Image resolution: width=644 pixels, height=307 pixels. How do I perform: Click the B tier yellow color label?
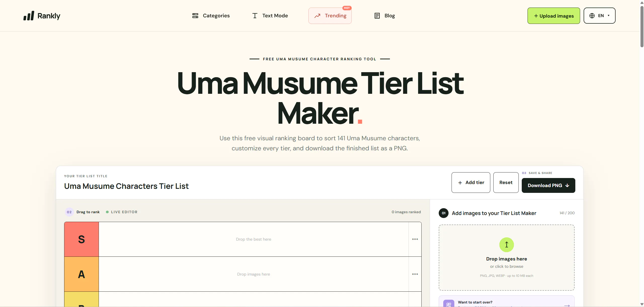82,299
